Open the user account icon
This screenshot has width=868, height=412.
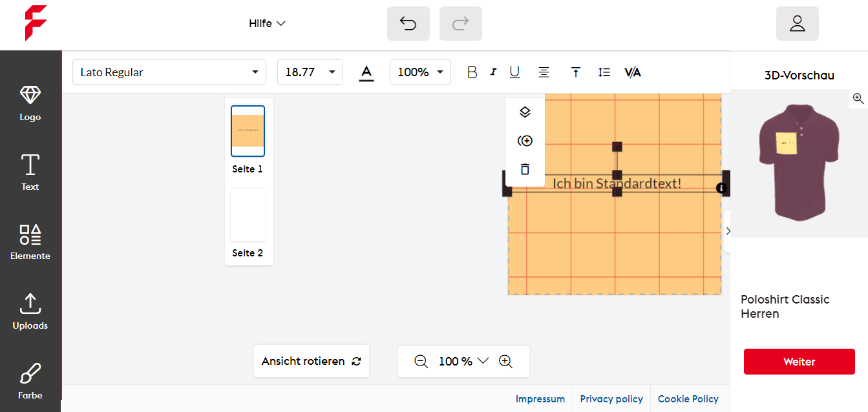point(797,24)
